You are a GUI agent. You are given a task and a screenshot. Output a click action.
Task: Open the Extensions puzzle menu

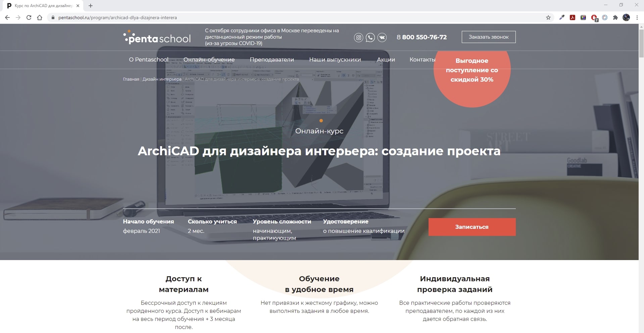(615, 17)
